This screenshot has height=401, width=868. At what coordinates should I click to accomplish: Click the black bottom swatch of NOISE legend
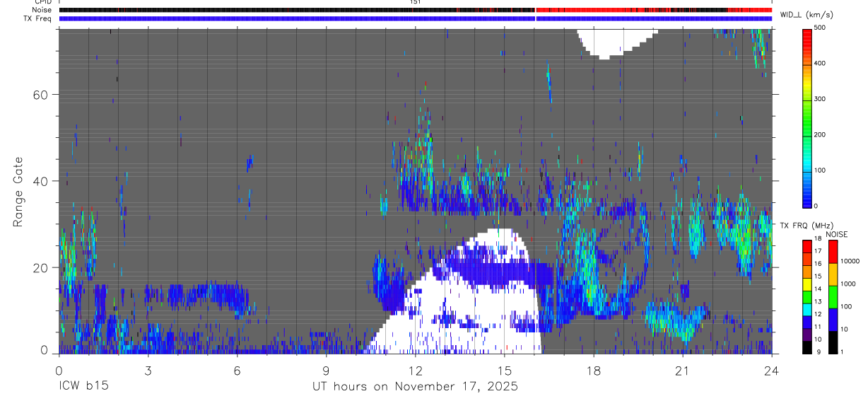click(x=832, y=342)
